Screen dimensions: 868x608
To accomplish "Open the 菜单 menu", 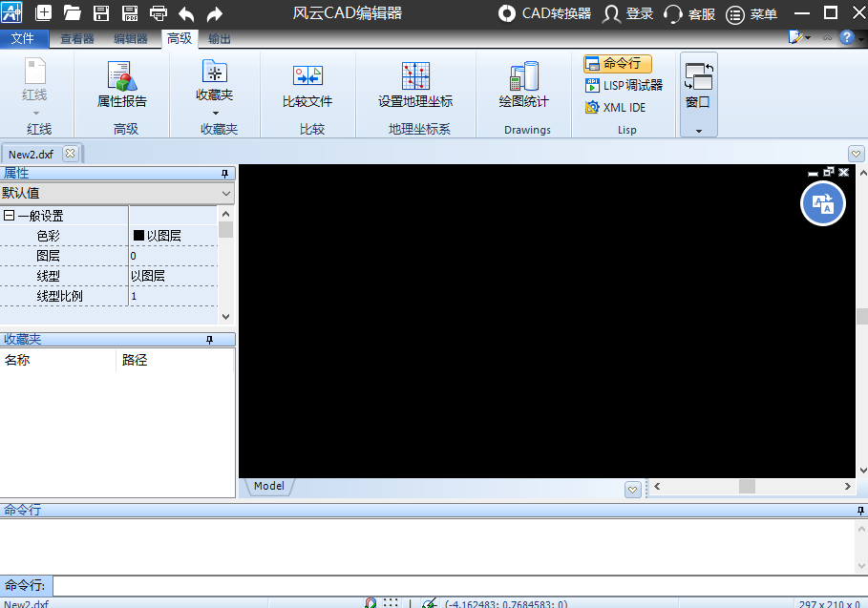I will tap(752, 13).
